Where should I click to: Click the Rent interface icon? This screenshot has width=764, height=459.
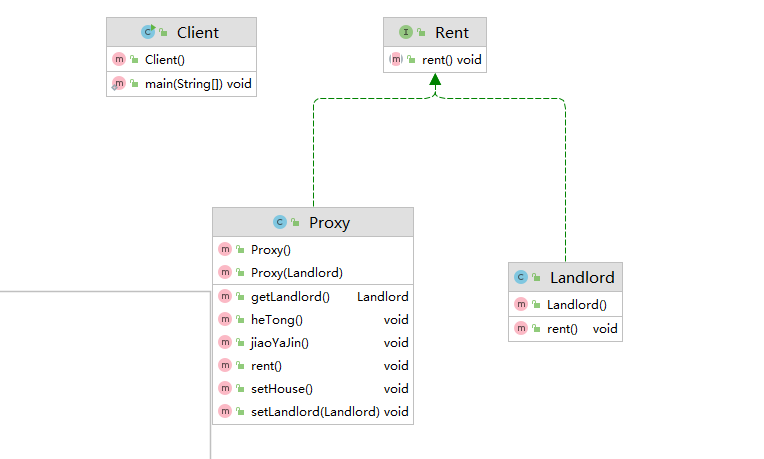[x=406, y=32]
